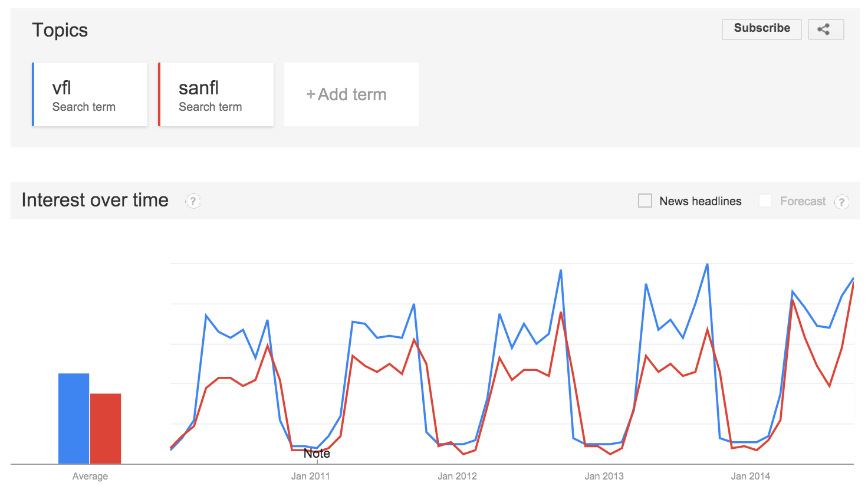
Task: Click the Subscribe button
Action: pyautogui.click(x=761, y=29)
